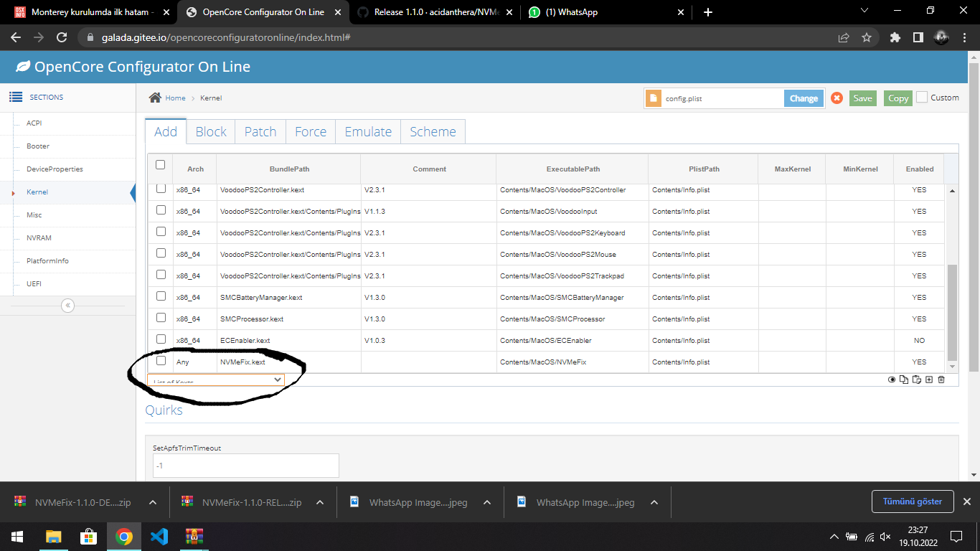This screenshot has height=551, width=980.
Task: Expand options for the first WhatsApp Image download
Action: tap(487, 502)
